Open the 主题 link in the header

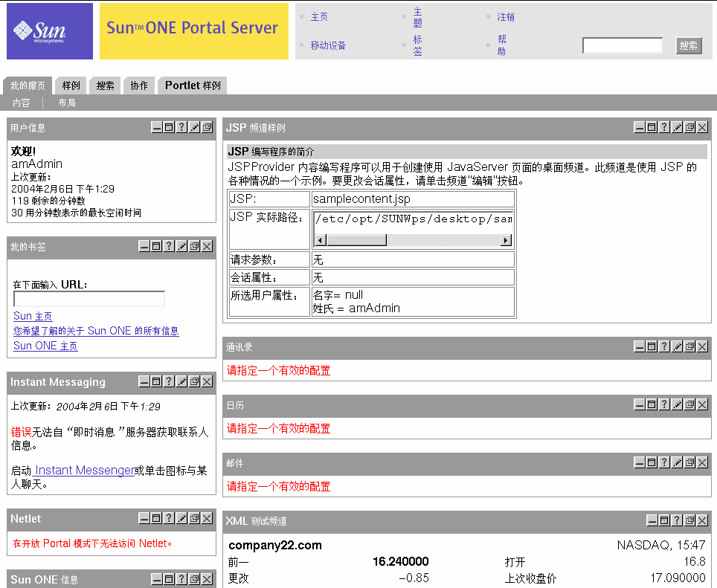(x=417, y=17)
